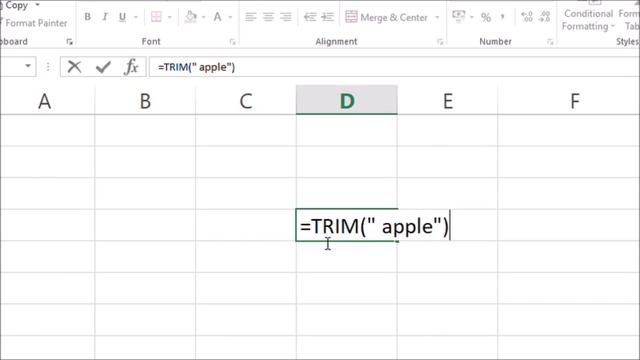
Task: Open Clipboard dialog launcher
Action: tap(69, 42)
